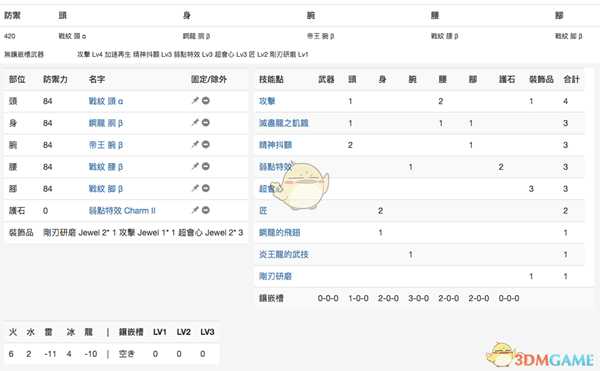Viewport: 600px width, 371px height.
Task: Select the 技能點 column header
Action: click(271, 79)
